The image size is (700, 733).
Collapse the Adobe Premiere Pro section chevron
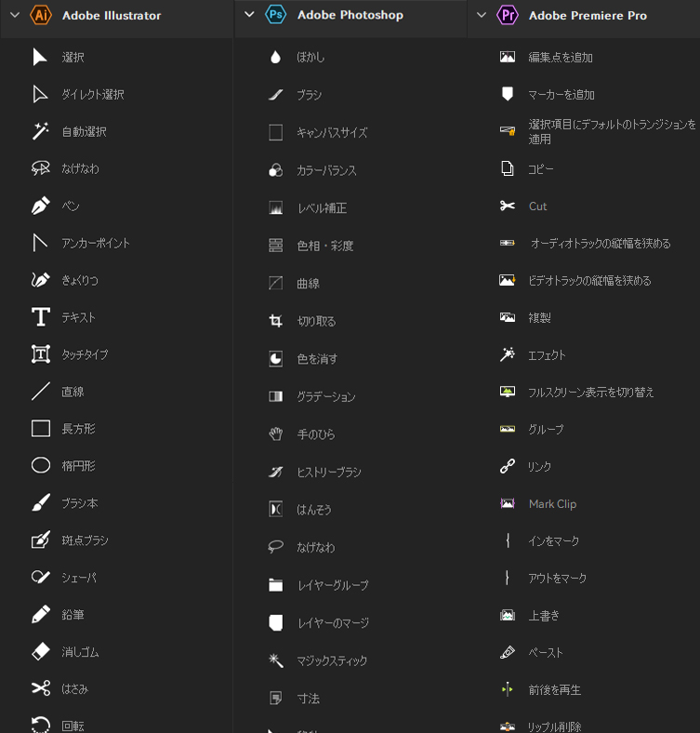[x=482, y=15]
